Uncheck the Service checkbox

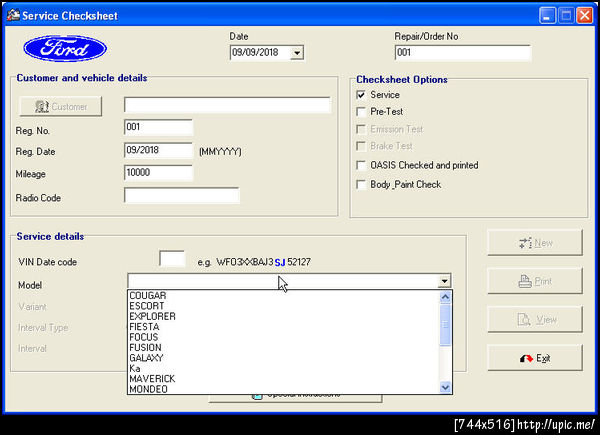point(361,94)
